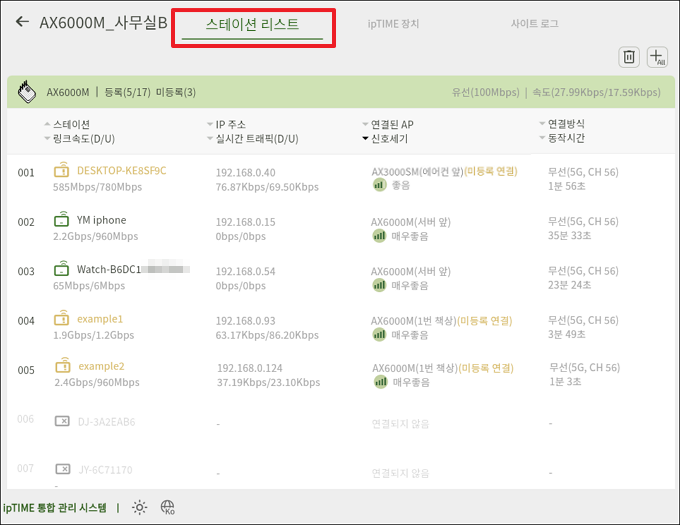Viewport: 680px width, 525px height.
Task: Open the 스테이션 리스트 tab
Action: click(252, 24)
